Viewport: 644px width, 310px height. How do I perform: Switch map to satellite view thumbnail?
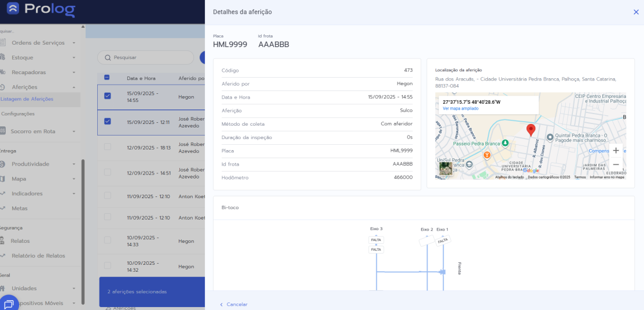[x=446, y=168]
